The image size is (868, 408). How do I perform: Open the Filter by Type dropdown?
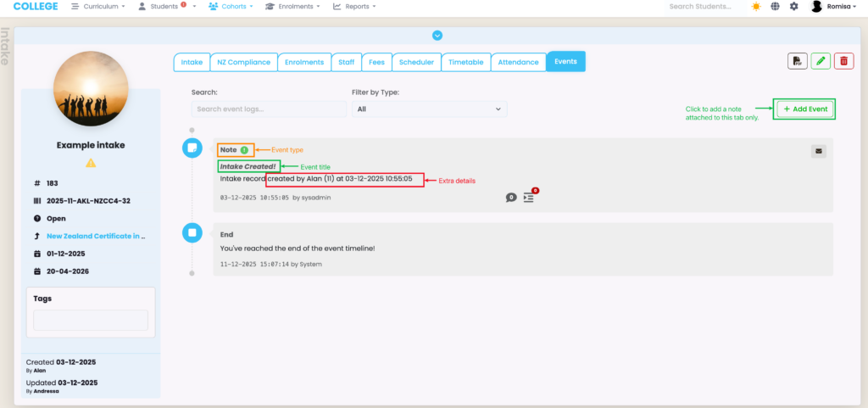tap(429, 109)
